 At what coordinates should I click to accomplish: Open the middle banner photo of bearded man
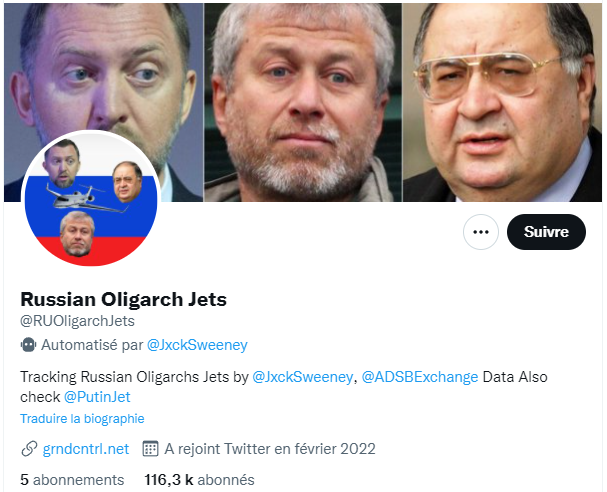[x=303, y=103]
